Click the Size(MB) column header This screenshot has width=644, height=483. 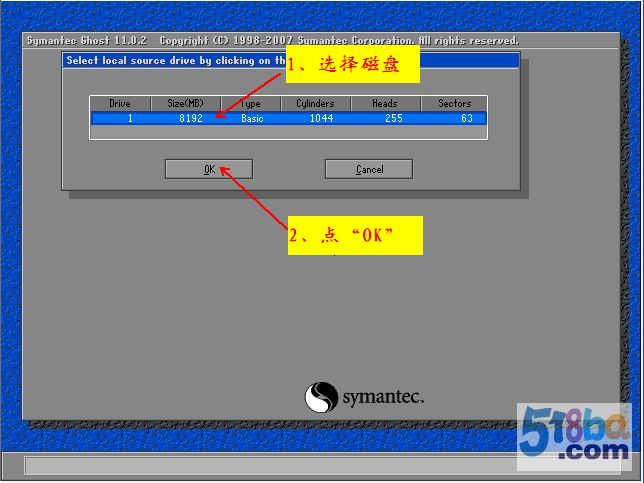tap(186, 104)
